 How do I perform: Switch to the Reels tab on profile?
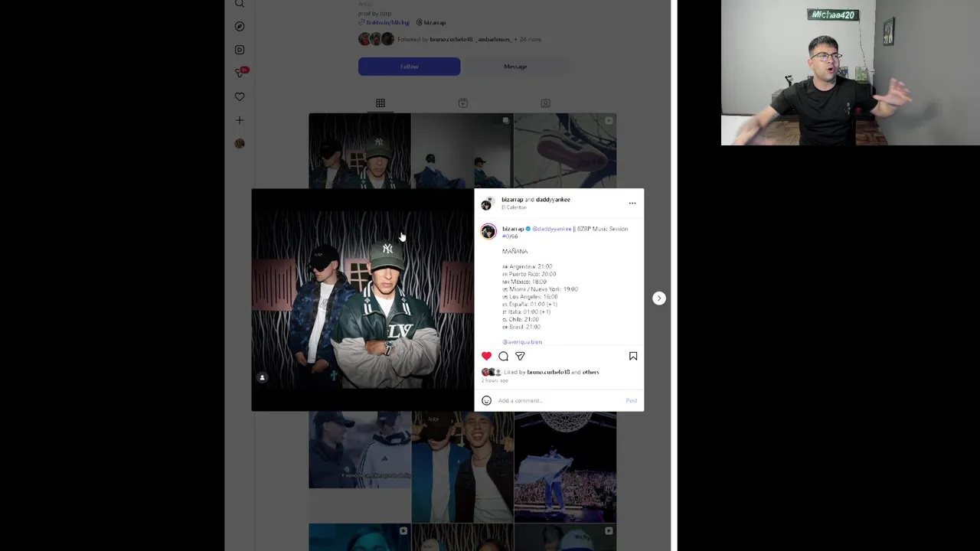(462, 103)
